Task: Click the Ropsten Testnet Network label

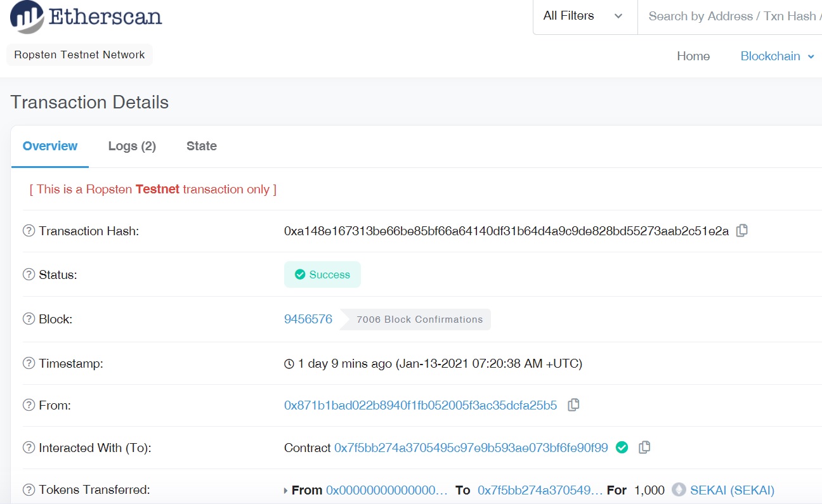Action: click(79, 55)
